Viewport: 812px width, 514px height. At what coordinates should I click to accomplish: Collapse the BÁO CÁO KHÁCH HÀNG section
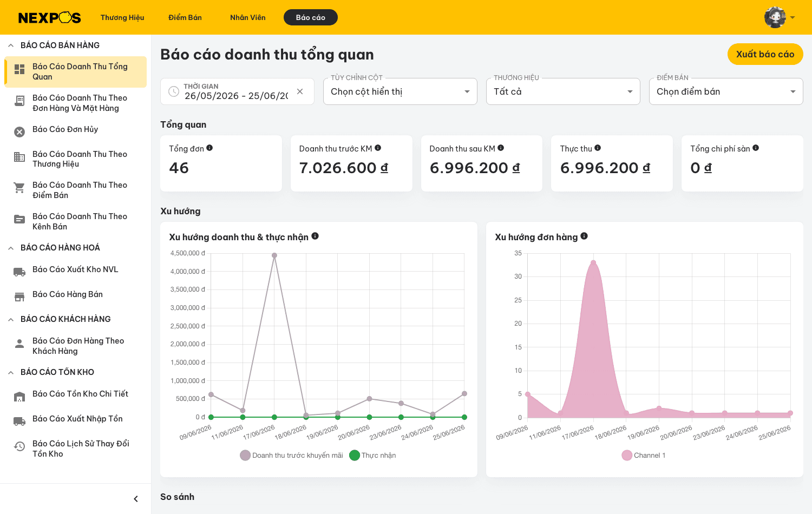[10, 319]
